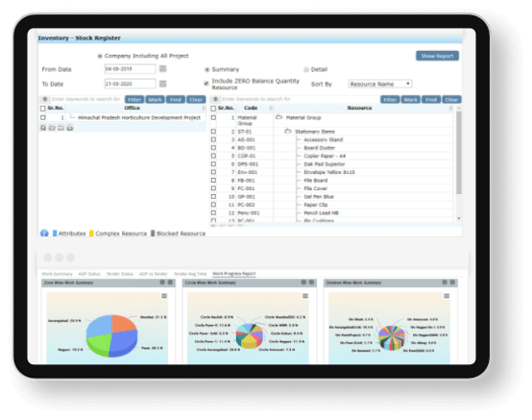Open the From Date calendar picker icon
This screenshot has height=420, width=532.
click(x=163, y=69)
